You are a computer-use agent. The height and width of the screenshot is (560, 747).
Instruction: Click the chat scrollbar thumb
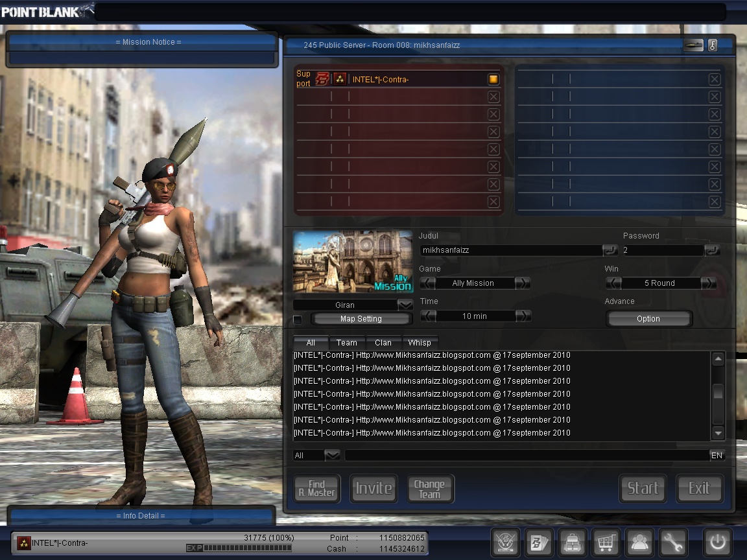point(718,392)
